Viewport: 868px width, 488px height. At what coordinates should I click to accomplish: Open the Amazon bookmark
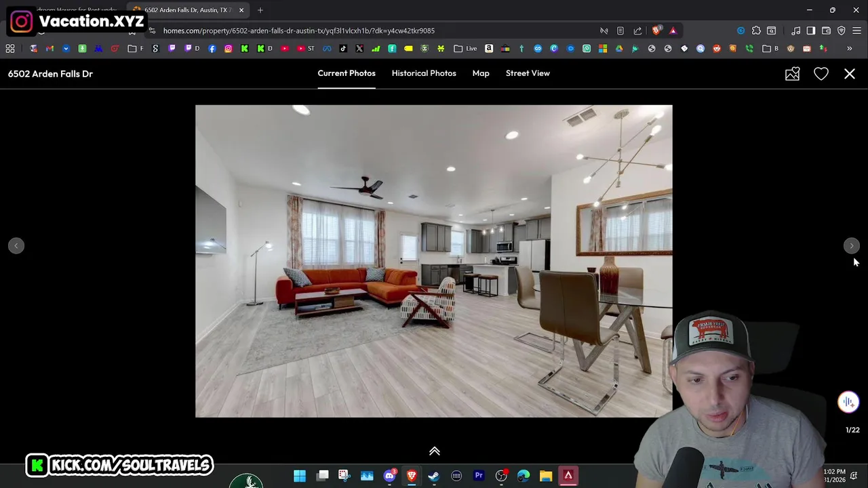pyautogui.click(x=489, y=49)
